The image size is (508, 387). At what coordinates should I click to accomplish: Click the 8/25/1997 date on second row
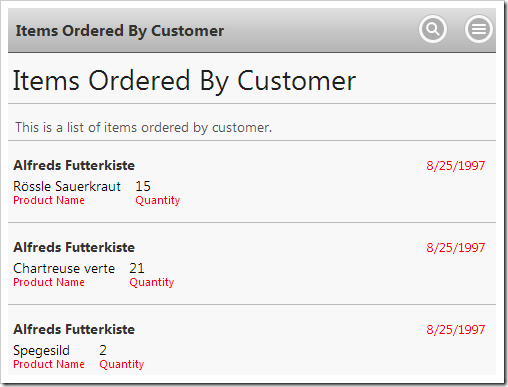click(x=456, y=248)
